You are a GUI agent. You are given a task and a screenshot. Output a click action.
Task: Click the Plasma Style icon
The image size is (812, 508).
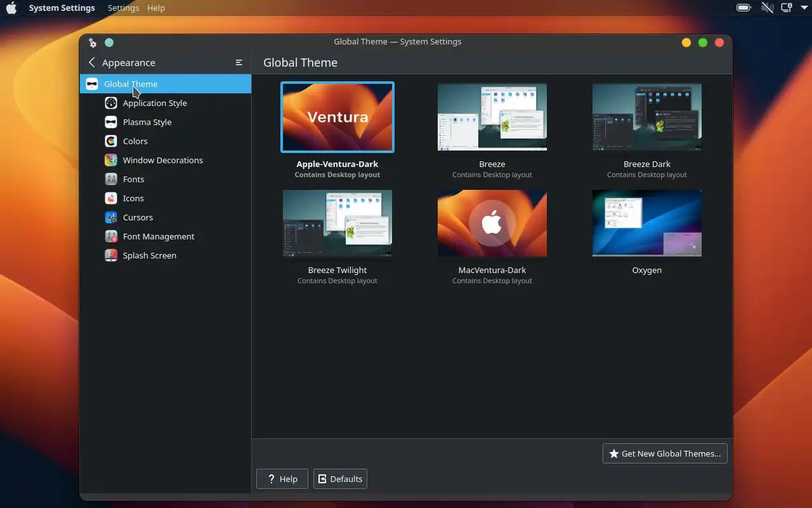point(111,122)
